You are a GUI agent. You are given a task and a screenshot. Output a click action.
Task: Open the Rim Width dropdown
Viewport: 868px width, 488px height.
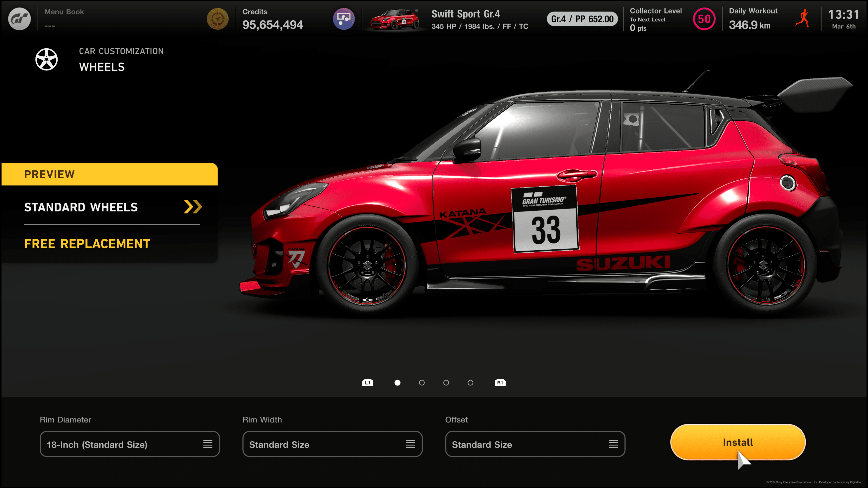pyautogui.click(x=333, y=444)
